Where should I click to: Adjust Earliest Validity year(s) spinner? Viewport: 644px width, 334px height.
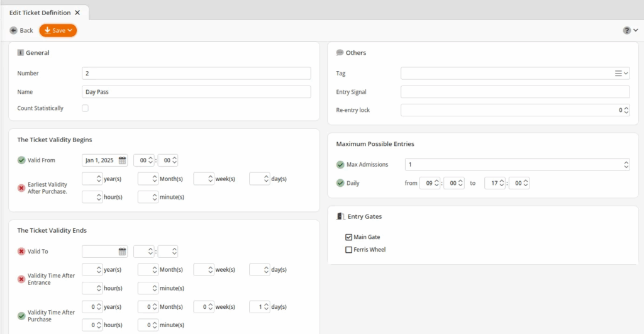[x=99, y=179]
